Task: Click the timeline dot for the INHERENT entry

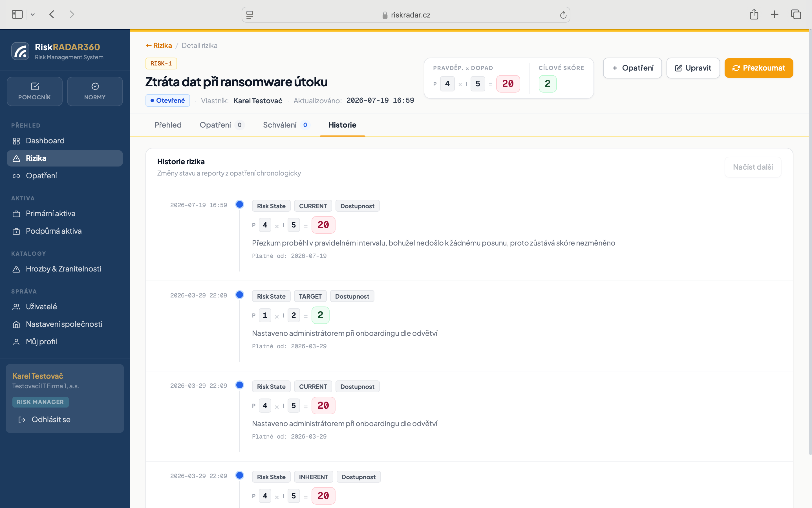Action: pos(240,475)
